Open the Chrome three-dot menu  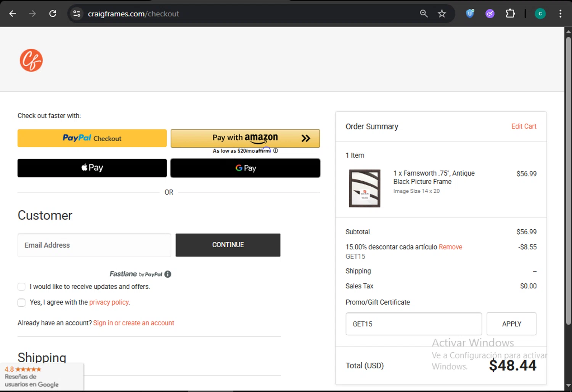pyautogui.click(x=560, y=14)
